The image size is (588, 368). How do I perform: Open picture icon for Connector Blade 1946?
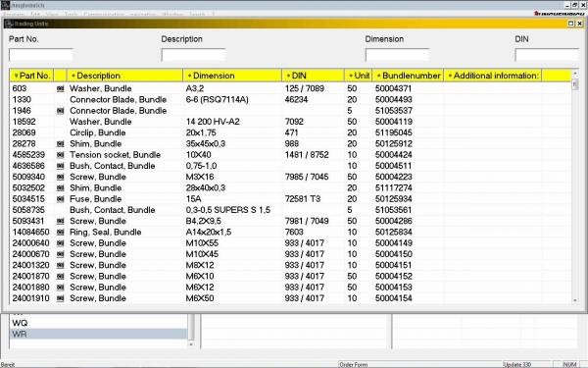(60, 111)
